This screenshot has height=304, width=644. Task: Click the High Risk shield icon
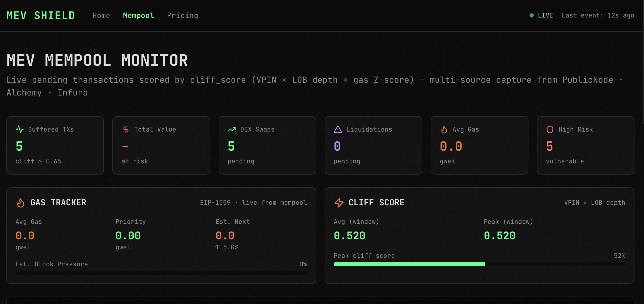point(550,129)
